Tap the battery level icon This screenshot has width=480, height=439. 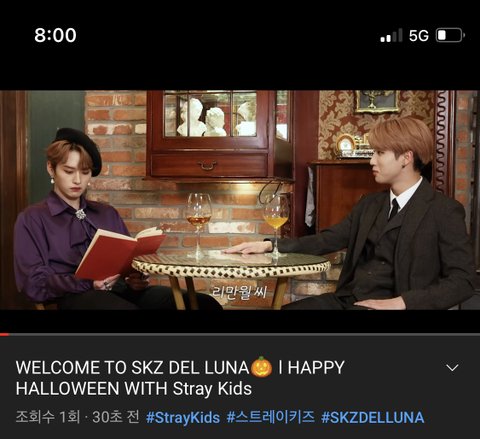click(450, 35)
